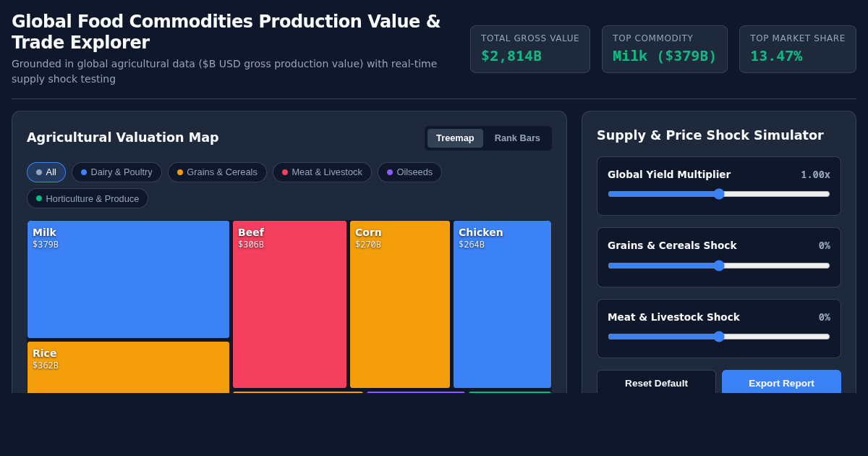The image size is (868, 456).
Task: Click the Milk $379B treemap tile
Action: coord(128,279)
